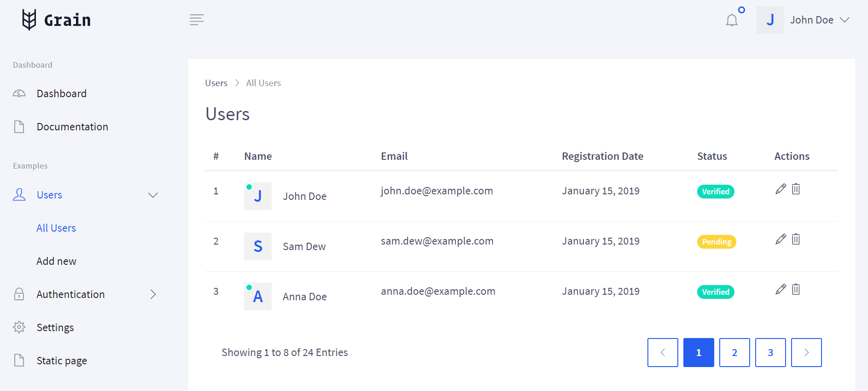Toggle the sidebar hamburger menu icon

pos(197,19)
